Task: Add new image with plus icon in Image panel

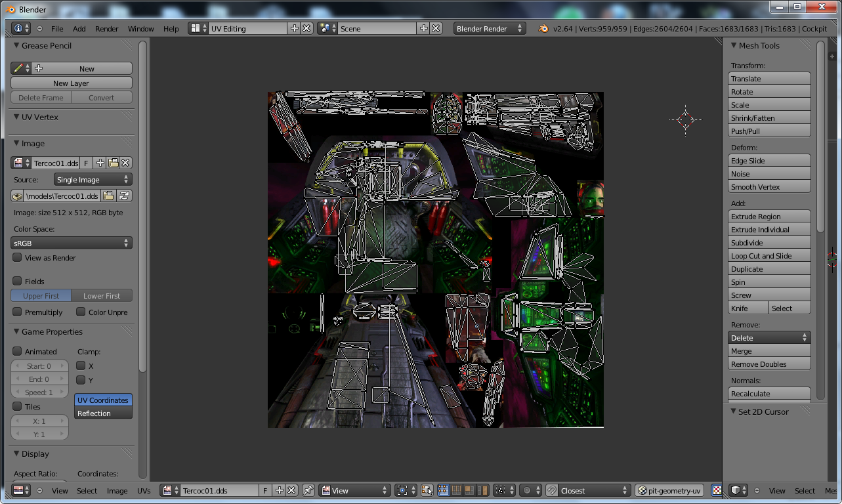Action: (100, 163)
